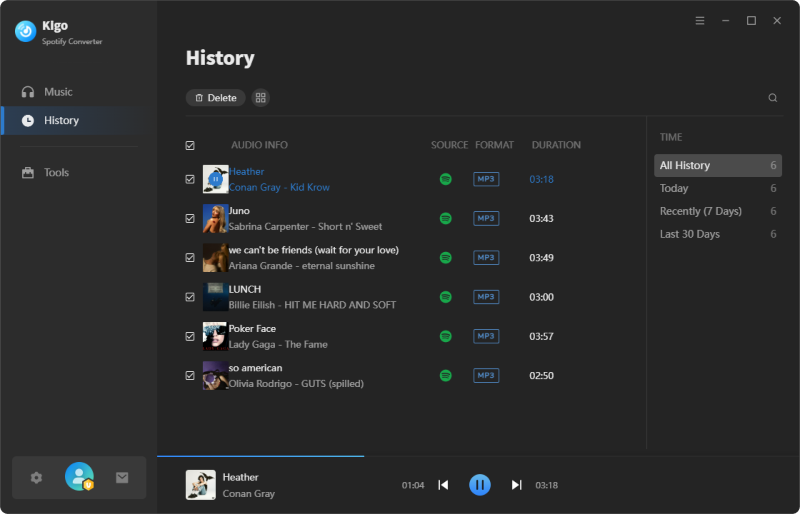Click Spotify source icon for Poker Face
This screenshot has width=800, height=514.
[x=445, y=336]
